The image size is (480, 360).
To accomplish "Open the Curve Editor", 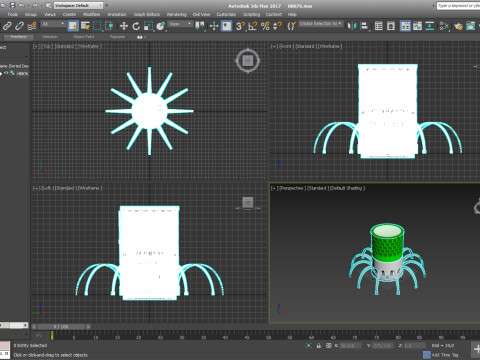I will (417, 26).
